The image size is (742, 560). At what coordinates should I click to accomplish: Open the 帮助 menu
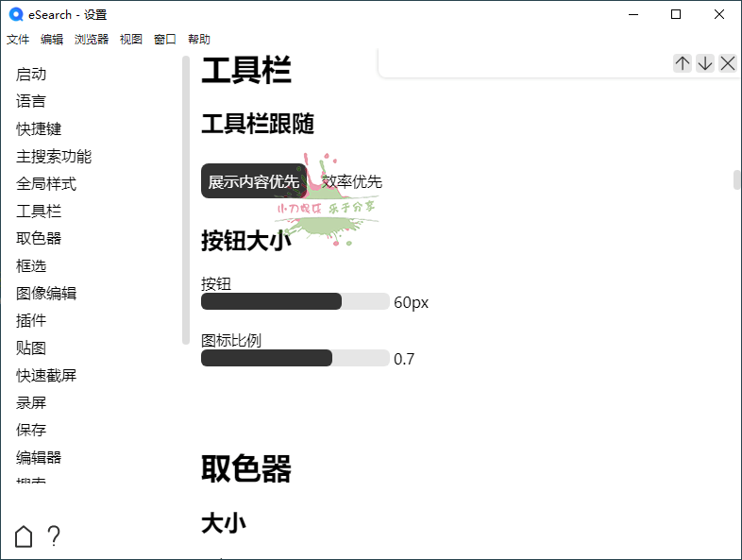coord(199,40)
